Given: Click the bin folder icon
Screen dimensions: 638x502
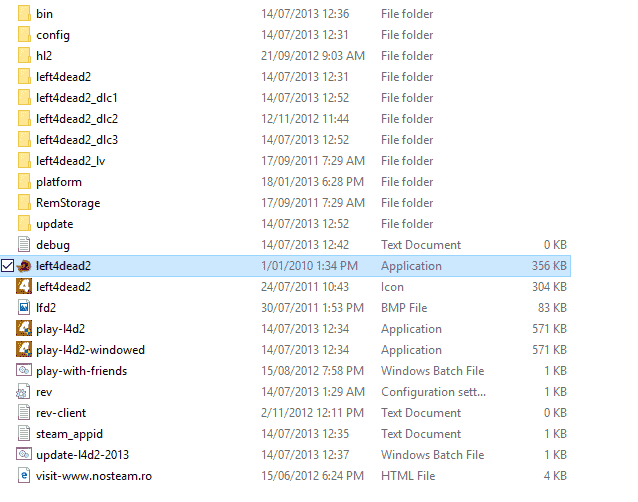Looking at the screenshot, I should (24, 13).
